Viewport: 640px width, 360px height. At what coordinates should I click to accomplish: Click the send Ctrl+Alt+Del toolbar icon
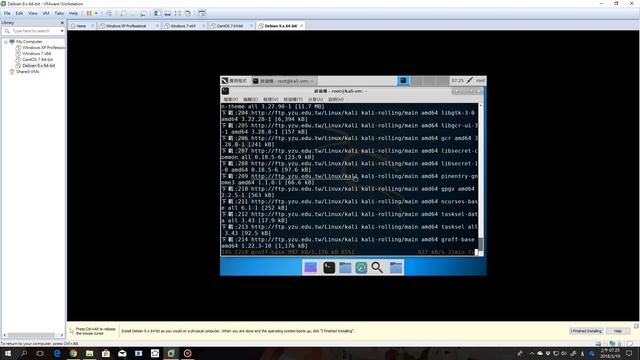(x=109, y=13)
